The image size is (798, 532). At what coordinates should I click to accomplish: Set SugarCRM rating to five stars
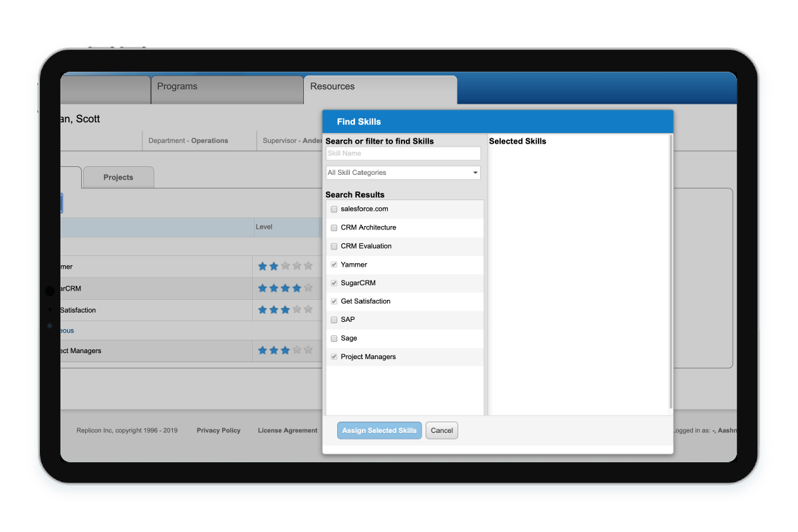[308, 289]
